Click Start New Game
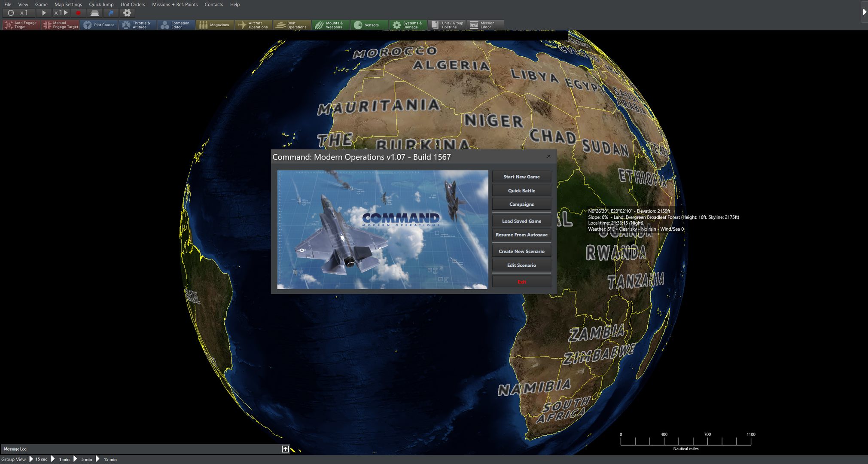This screenshot has width=868, height=464. point(521,177)
